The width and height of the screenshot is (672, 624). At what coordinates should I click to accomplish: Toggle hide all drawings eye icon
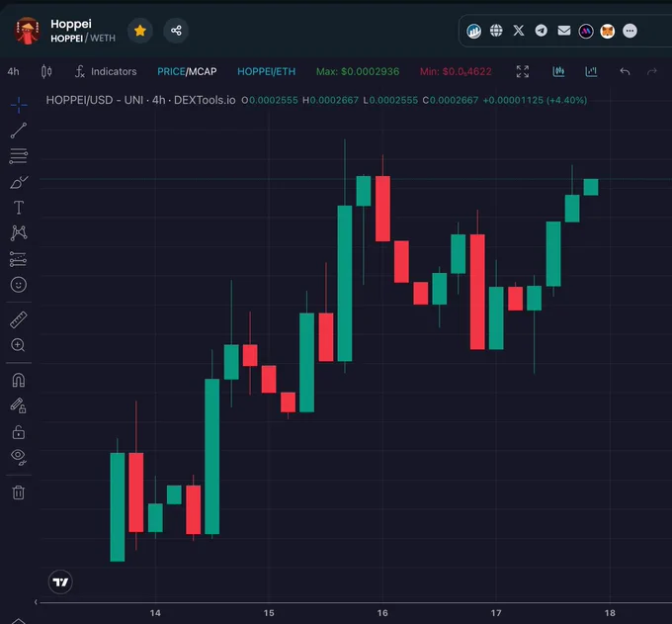(19, 457)
